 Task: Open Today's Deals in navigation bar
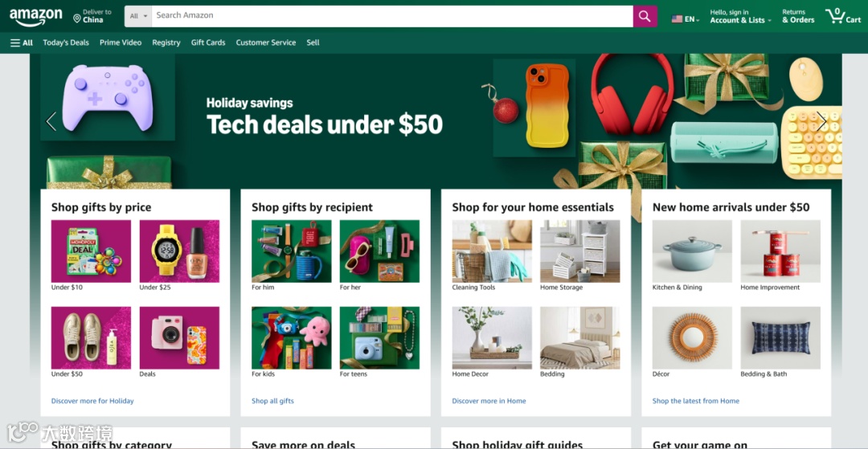(x=66, y=43)
